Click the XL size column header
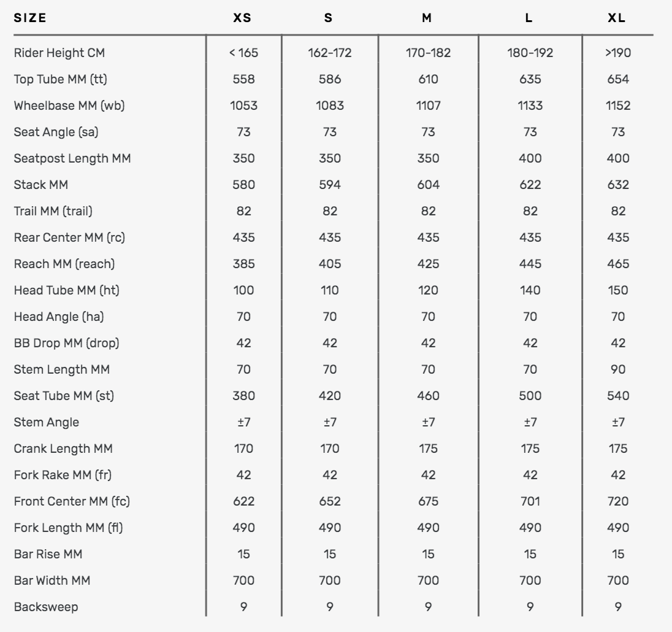The height and width of the screenshot is (632, 672). point(617,18)
